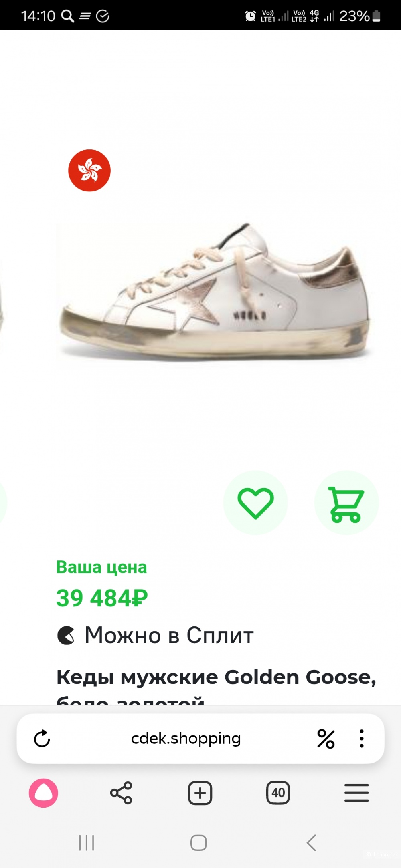
Task: Tap the Split pacman-style logo icon
Action: pyautogui.click(x=66, y=636)
